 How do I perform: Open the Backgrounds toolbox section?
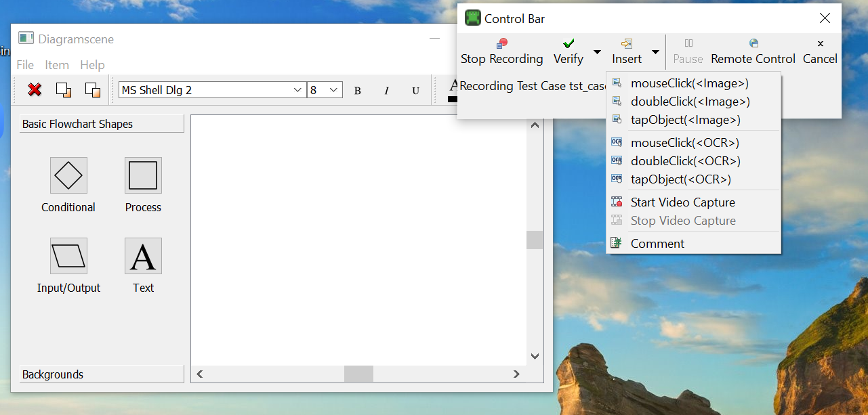(102, 374)
